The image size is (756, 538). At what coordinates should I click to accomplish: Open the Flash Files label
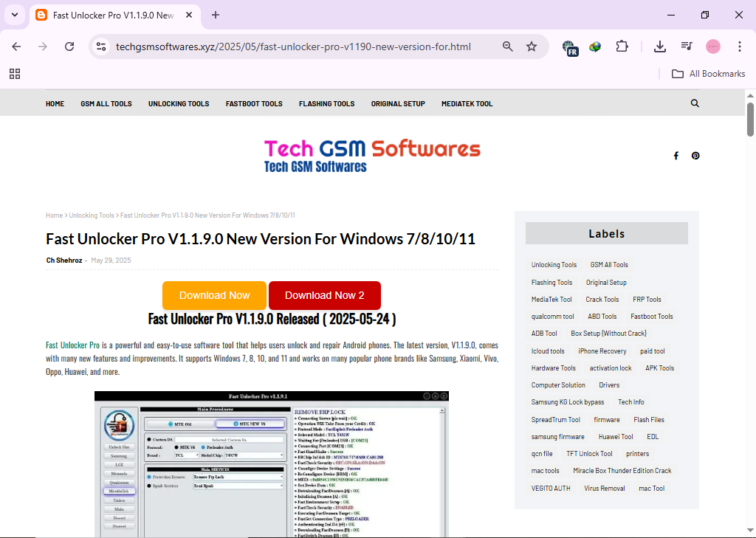(649, 420)
